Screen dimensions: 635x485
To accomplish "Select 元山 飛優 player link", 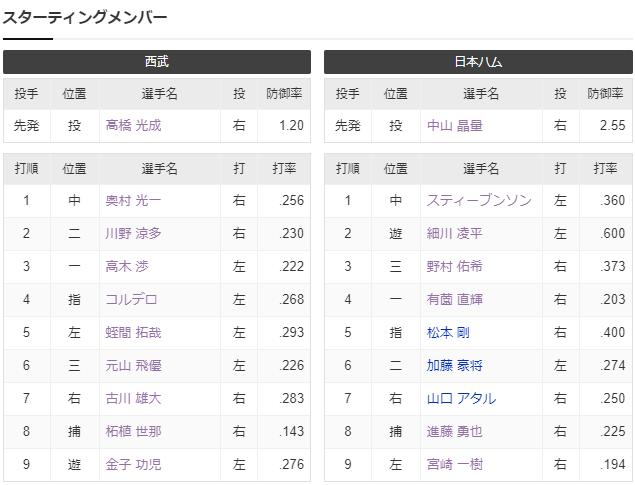I will [133, 366].
